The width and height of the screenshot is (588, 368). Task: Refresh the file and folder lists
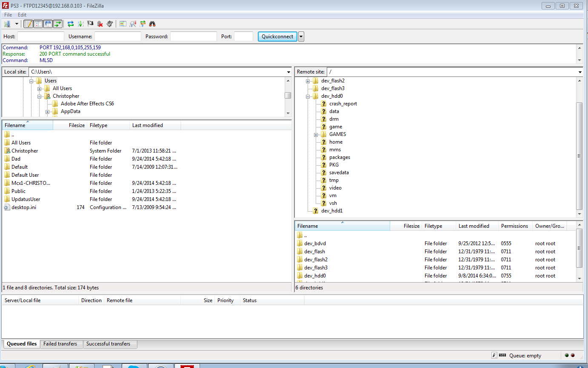click(71, 24)
